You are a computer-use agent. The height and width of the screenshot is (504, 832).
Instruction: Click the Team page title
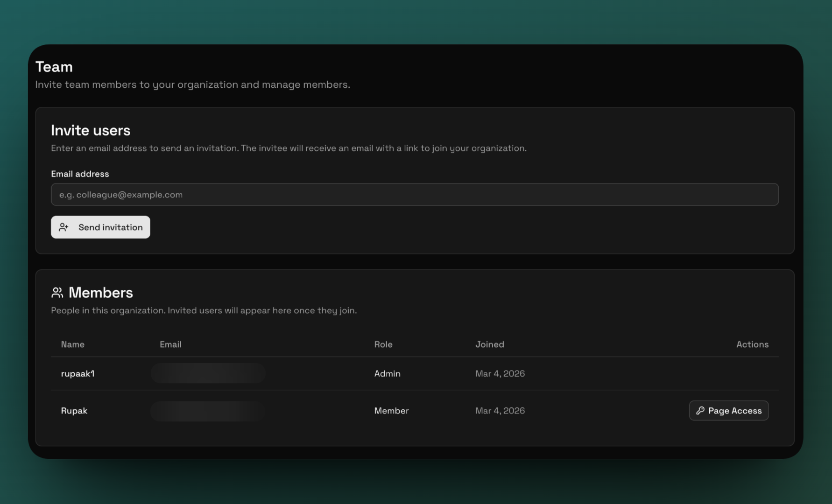[54, 67]
